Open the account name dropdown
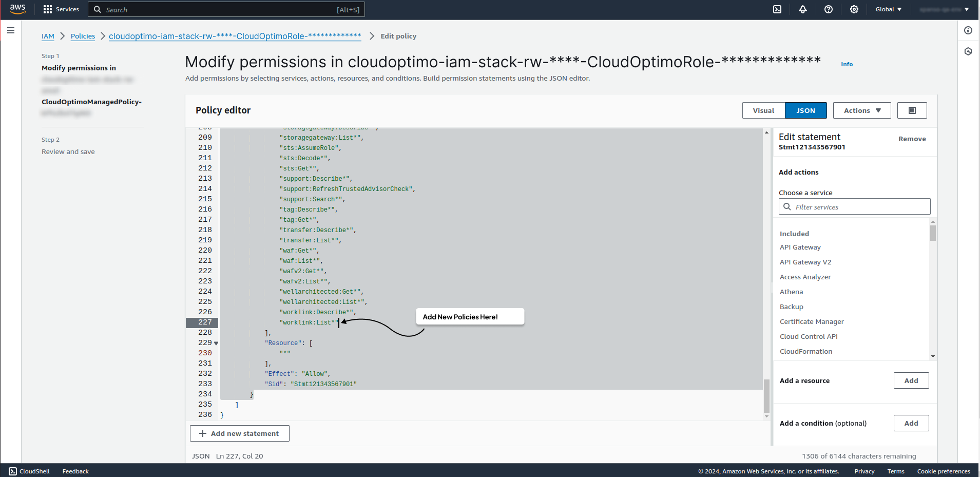 pyautogui.click(x=944, y=9)
